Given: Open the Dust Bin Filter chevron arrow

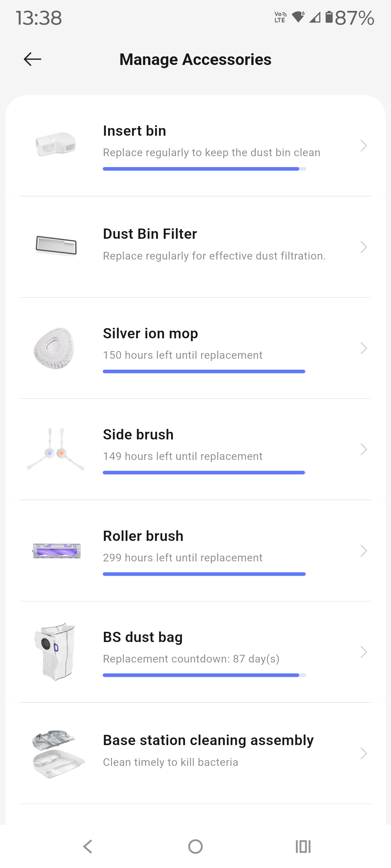Looking at the screenshot, I should [x=363, y=247].
